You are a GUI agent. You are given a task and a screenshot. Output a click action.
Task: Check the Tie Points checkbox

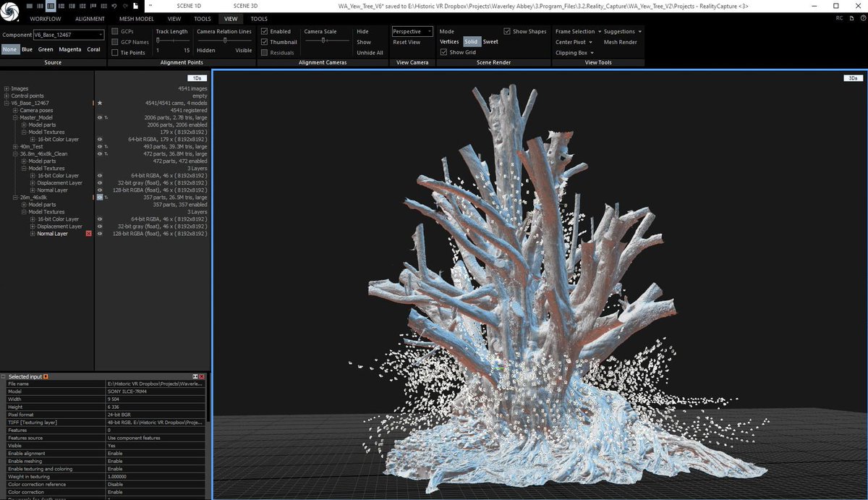pos(115,53)
